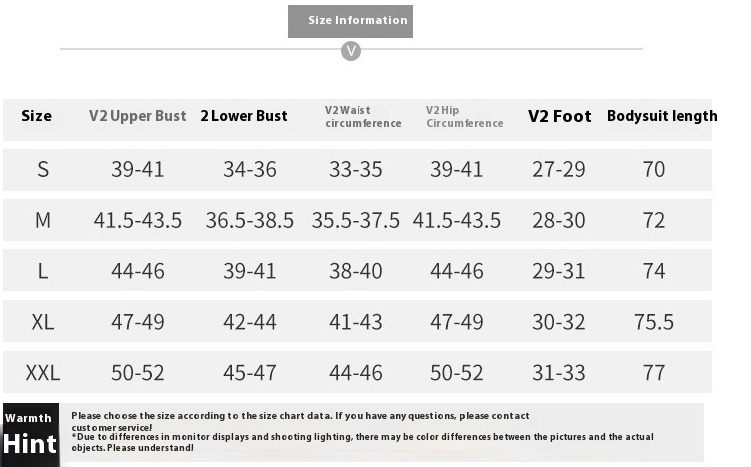Screen dimensions: 751x467
Task: Click the Warmth Hint black badge
Action: tap(31, 435)
